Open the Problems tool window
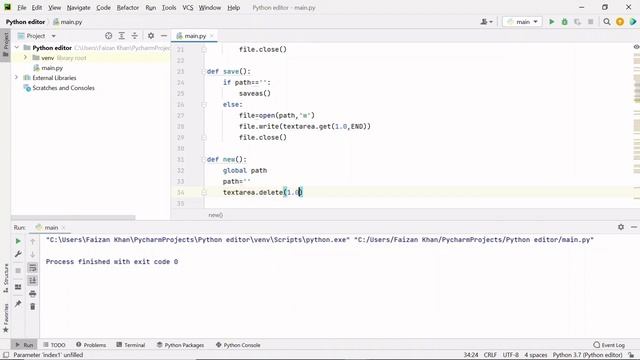640x360 pixels. (91, 345)
